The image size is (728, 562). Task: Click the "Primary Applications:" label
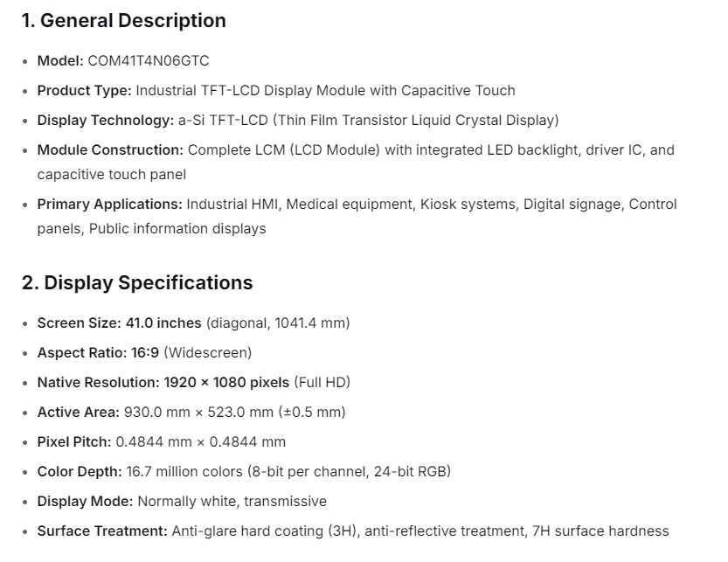(110, 205)
